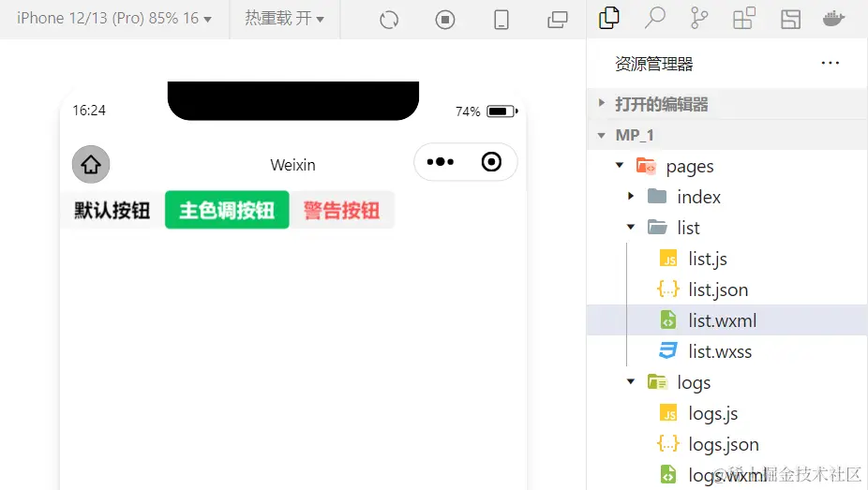This screenshot has height=490, width=868.
Task: Open logs.js in the file tree
Action: 727,413
